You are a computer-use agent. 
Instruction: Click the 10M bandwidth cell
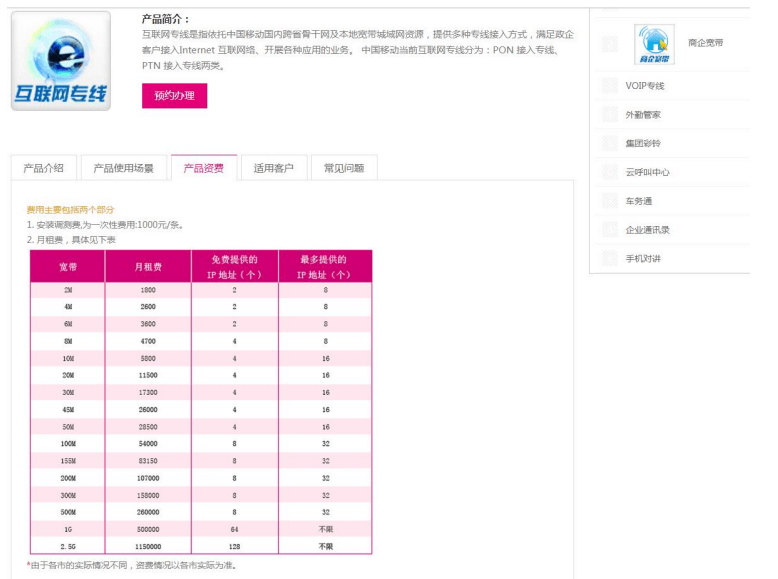68,358
